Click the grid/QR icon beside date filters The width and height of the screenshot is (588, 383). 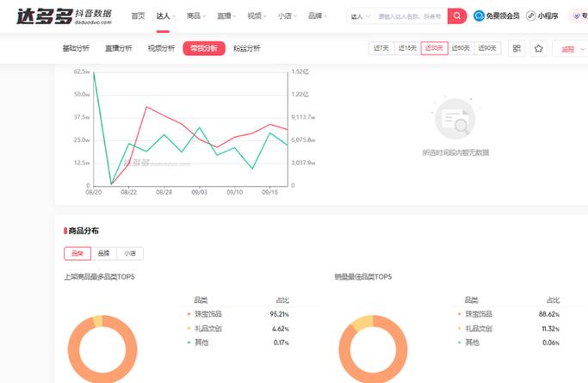point(517,49)
